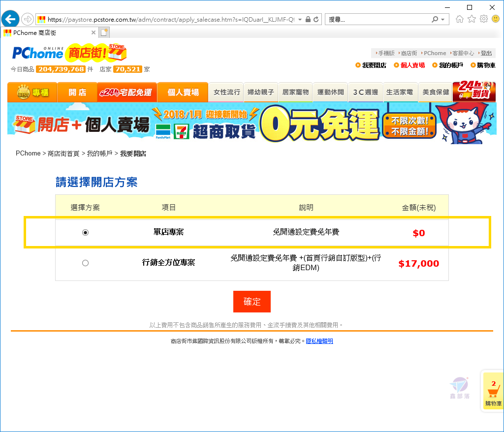Click the PChome Online logo

pyautogui.click(x=37, y=53)
